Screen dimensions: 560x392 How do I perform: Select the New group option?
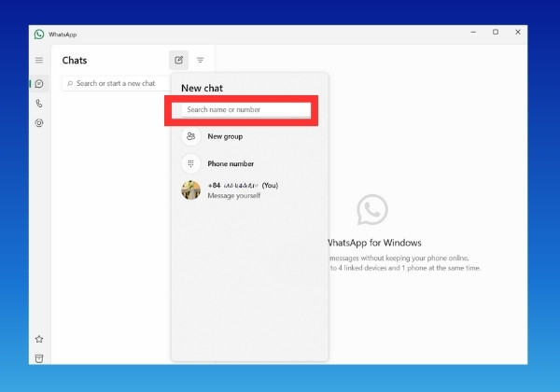tap(249, 136)
